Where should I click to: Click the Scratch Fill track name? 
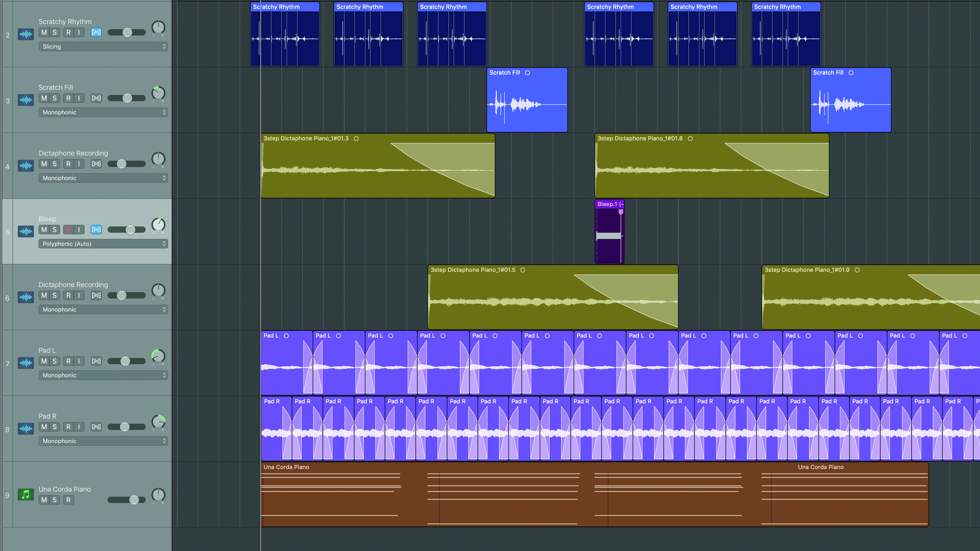(x=56, y=87)
